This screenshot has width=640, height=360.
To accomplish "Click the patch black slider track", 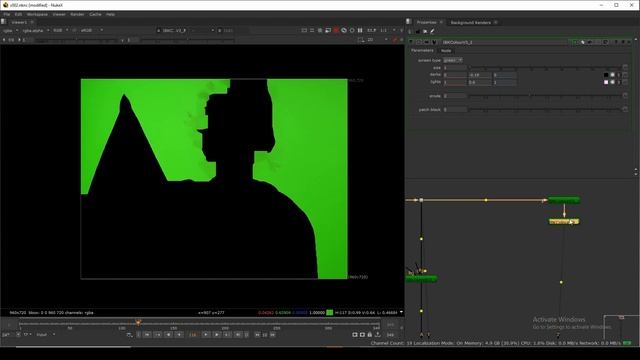I will 545,109.
